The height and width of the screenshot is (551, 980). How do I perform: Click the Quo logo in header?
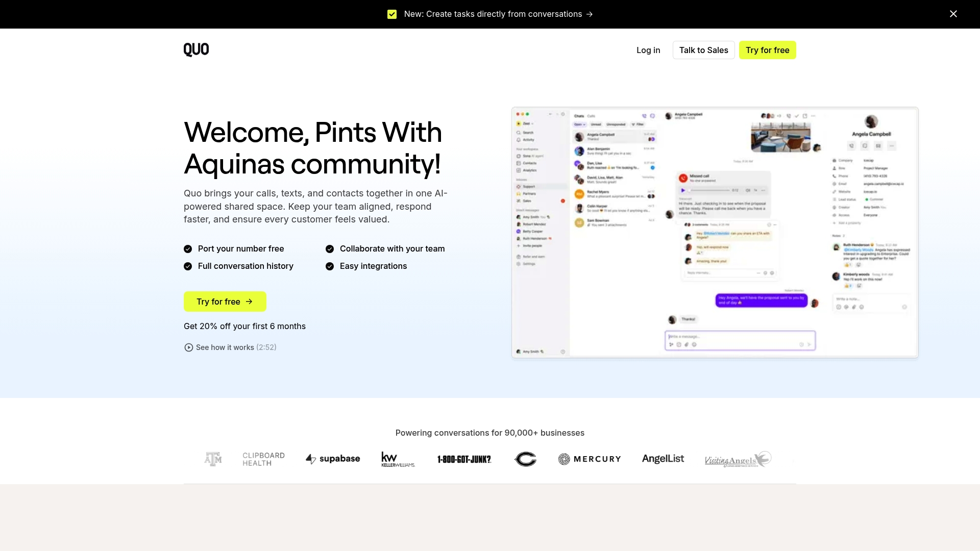[x=196, y=49]
